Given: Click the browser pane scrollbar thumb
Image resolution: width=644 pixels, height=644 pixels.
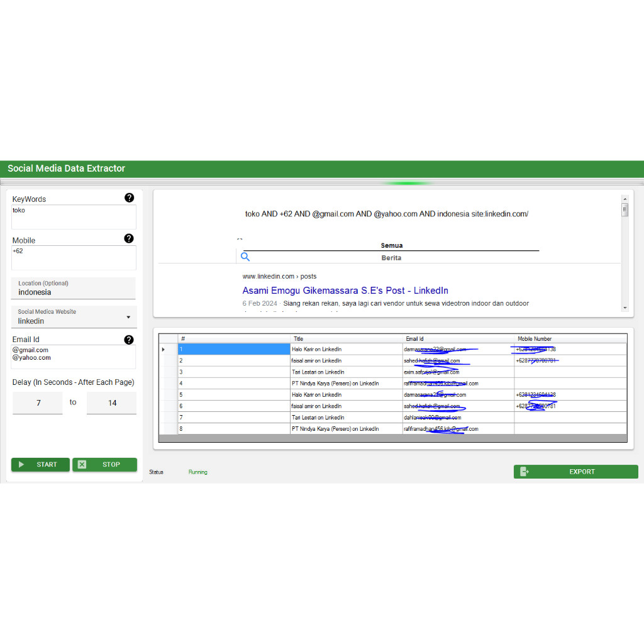Looking at the screenshot, I should tap(625, 209).
